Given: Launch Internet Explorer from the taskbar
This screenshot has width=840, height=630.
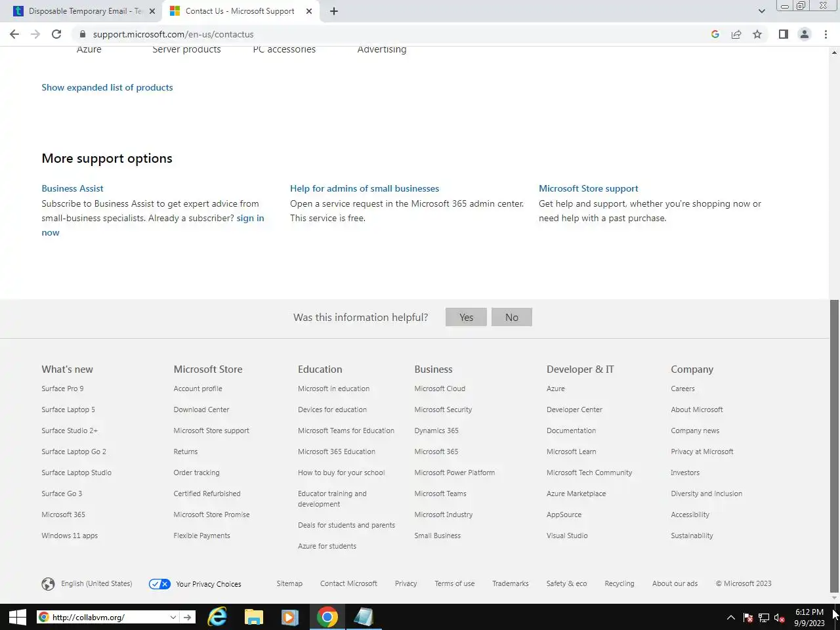Looking at the screenshot, I should pos(217,617).
